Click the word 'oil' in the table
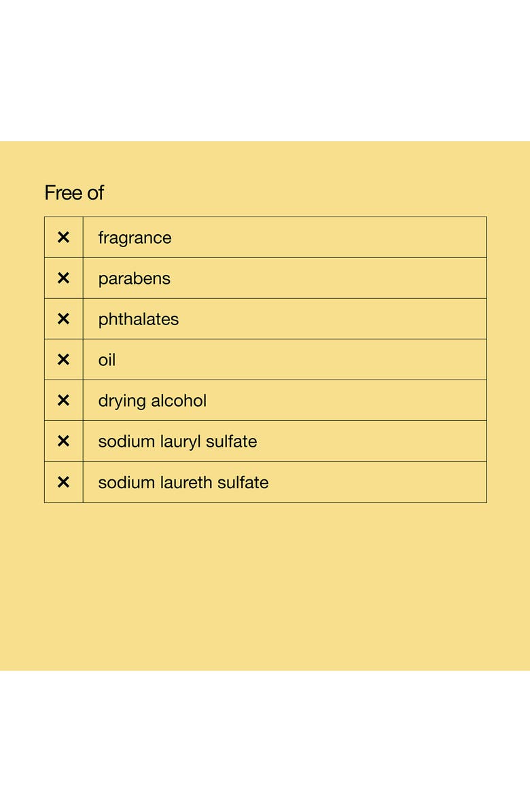The width and height of the screenshot is (530, 812). 107,360
